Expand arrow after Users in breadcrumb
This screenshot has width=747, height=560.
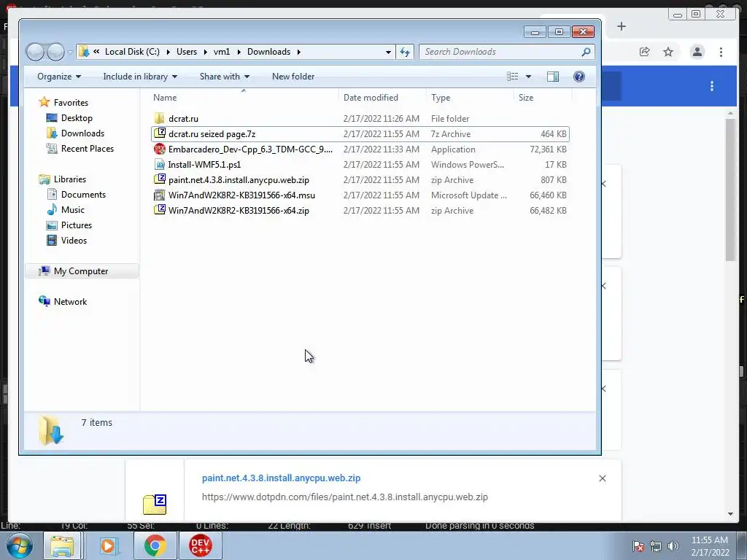pos(205,52)
